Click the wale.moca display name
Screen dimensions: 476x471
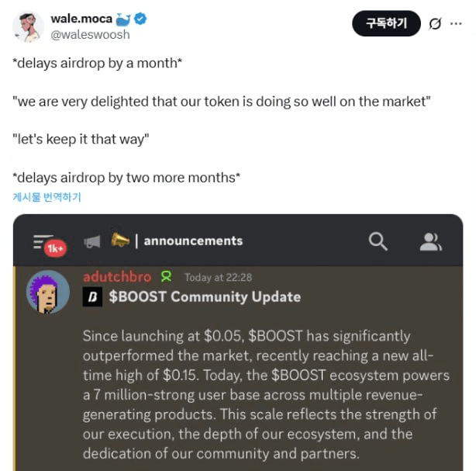click(81, 19)
